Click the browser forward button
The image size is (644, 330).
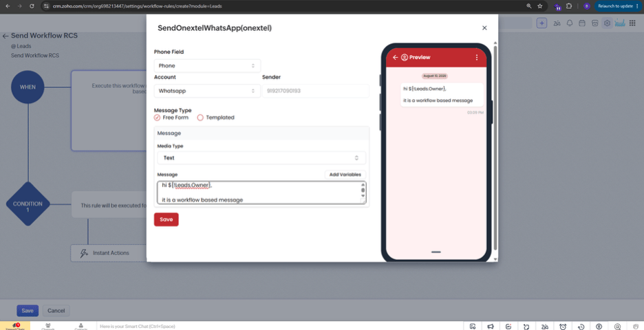(19, 6)
